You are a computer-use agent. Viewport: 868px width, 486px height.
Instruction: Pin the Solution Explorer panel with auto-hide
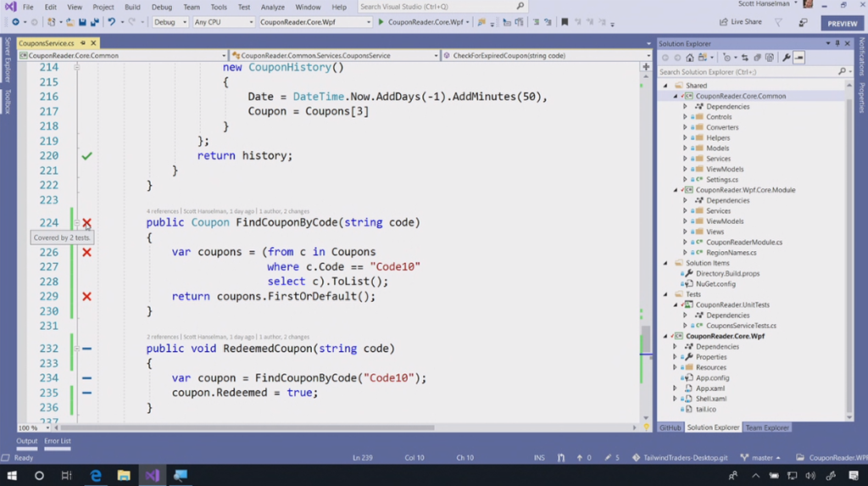click(838, 43)
